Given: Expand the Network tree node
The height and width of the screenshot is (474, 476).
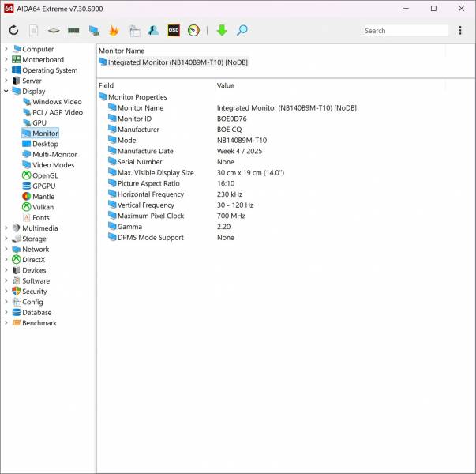Looking at the screenshot, I should 6,249.
